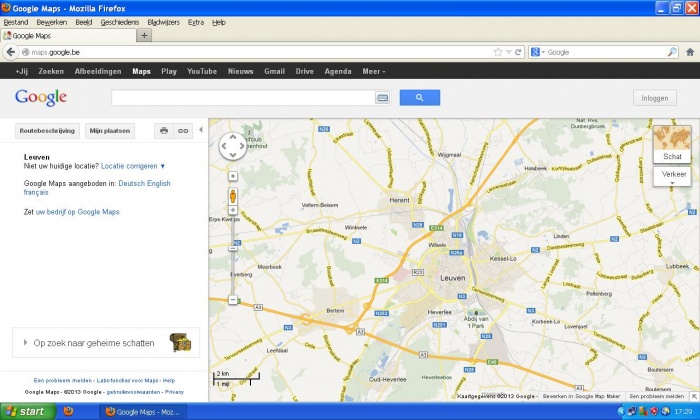Open the Bewerken menu
The width and height of the screenshot is (700, 420).
coord(52,22)
